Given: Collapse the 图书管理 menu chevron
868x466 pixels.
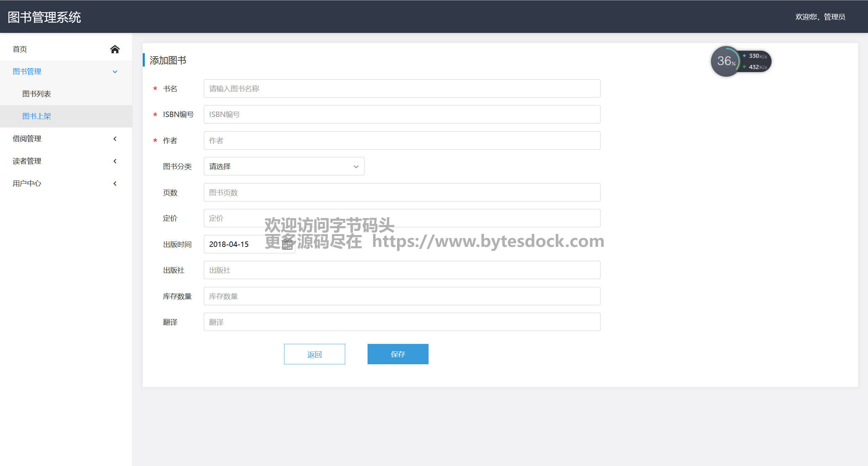Looking at the screenshot, I should tap(115, 72).
